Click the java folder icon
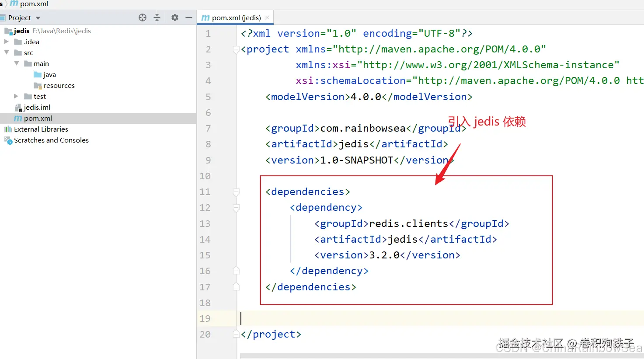This screenshot has height=359, width=644. pyautogui.click(x=38, y=74)
